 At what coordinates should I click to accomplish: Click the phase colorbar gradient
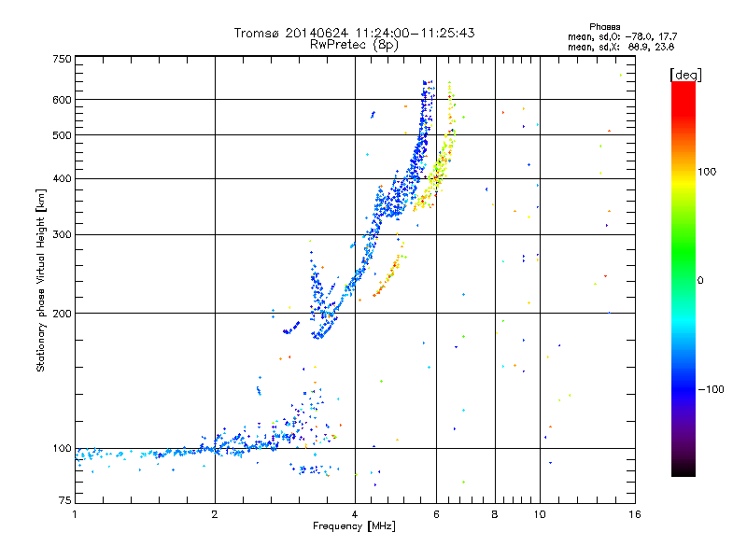tap(684, 278)
